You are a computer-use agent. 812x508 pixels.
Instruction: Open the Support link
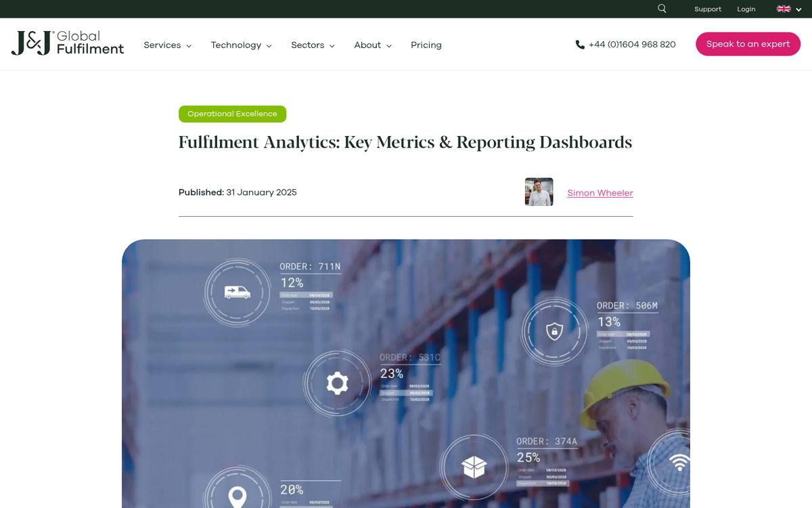click(708, 9)
